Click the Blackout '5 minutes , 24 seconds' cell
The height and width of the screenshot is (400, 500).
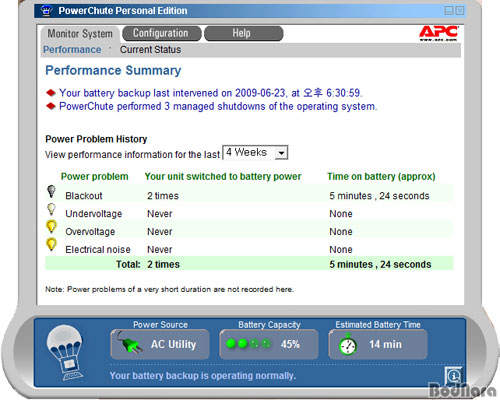tap(379, 196)
